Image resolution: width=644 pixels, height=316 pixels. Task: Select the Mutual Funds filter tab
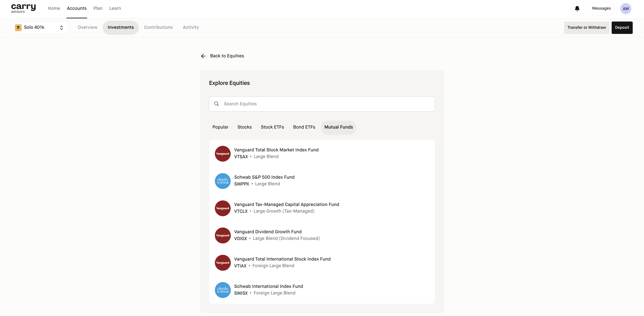[x=338, y=128]
